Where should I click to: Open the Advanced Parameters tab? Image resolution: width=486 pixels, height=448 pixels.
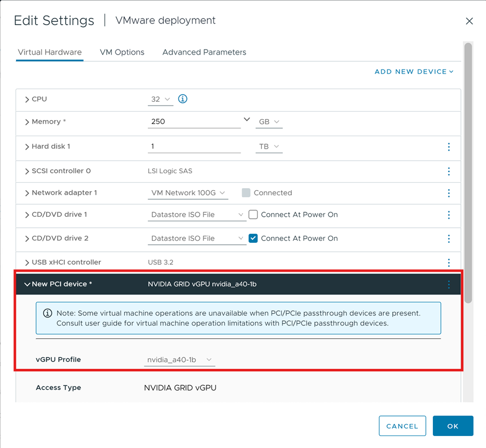coord(204,52)
